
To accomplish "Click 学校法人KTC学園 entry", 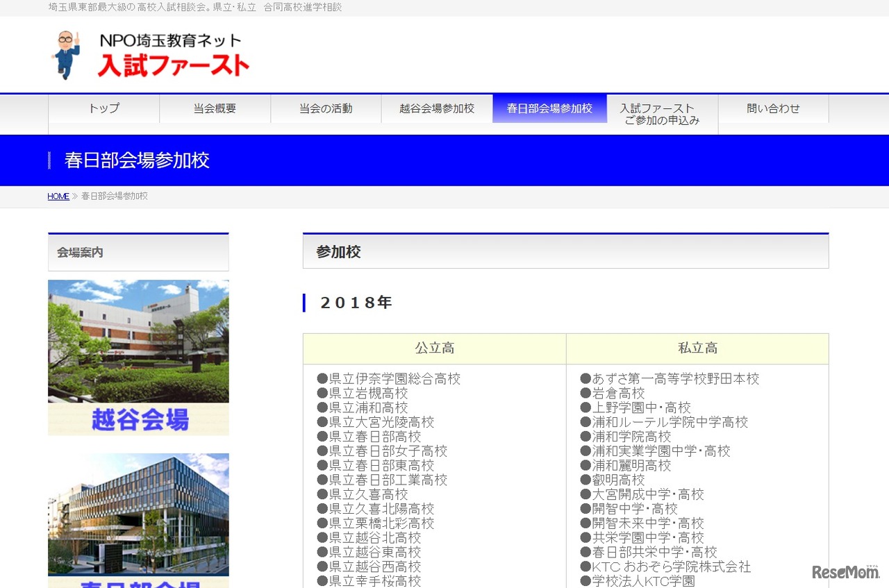I will tap(638, 581).
